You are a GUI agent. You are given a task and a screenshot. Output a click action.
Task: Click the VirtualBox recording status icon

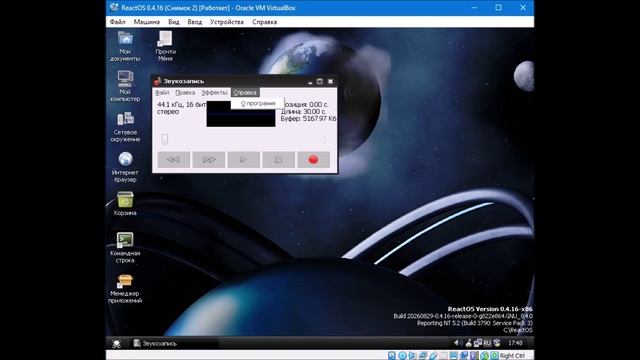pos(464,356)
